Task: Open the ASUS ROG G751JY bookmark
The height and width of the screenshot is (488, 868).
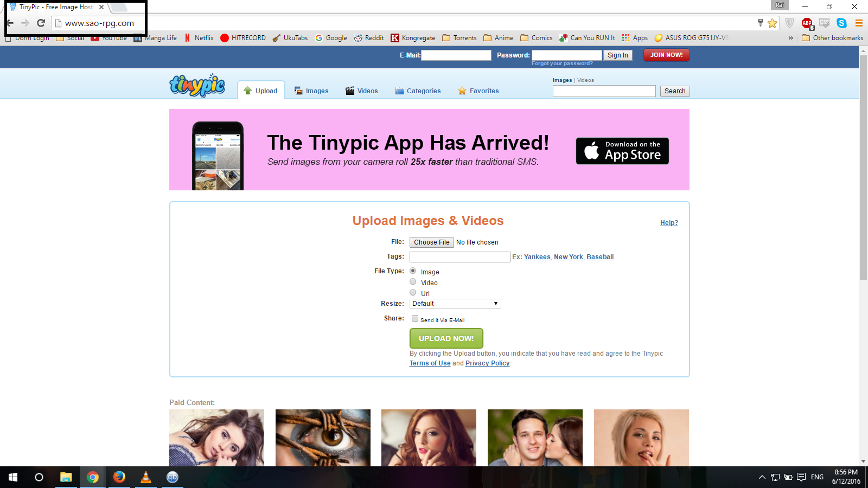Action: (691, 38)
